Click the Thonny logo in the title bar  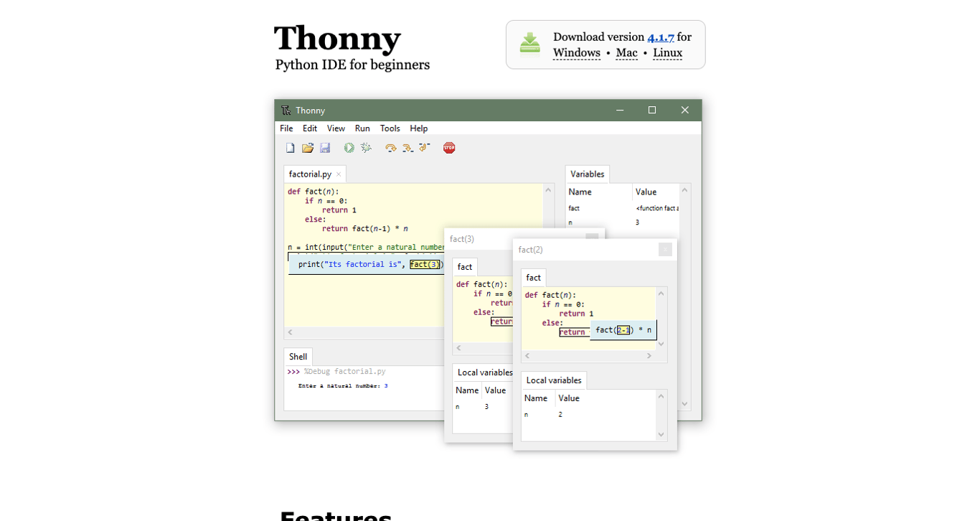point(286,110)
